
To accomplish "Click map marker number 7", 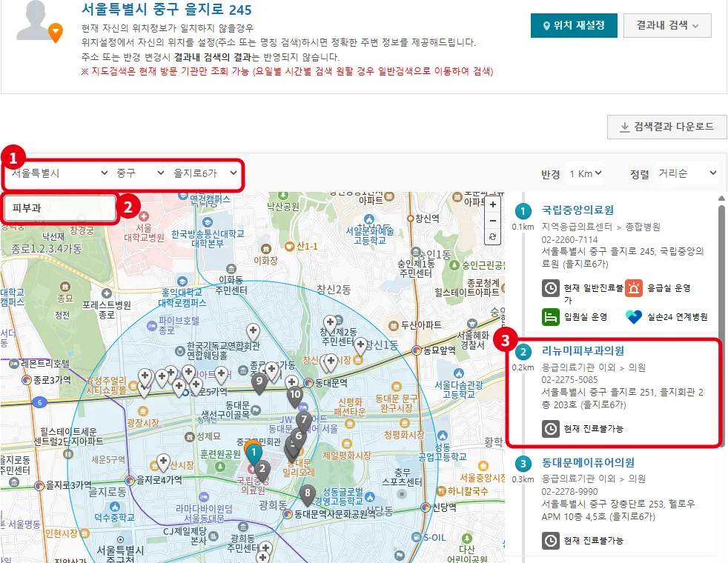I will coord(304,421).
